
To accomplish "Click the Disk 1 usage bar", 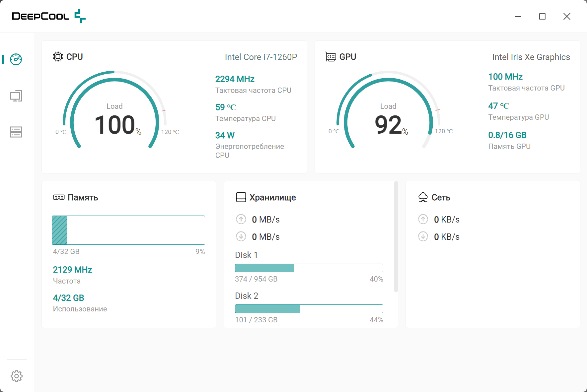I will 309,268.
